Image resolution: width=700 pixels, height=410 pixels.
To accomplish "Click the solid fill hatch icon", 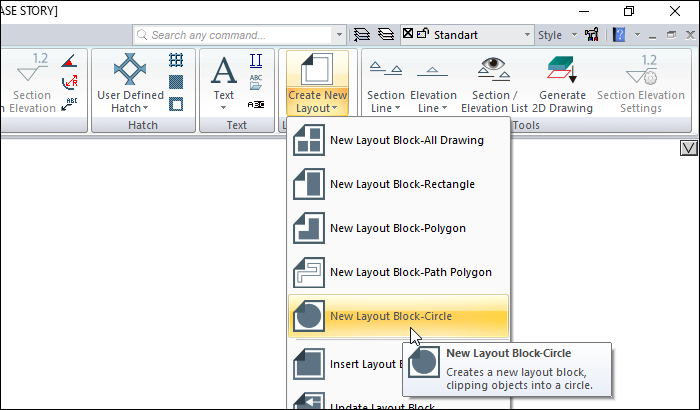I will 176,82.
